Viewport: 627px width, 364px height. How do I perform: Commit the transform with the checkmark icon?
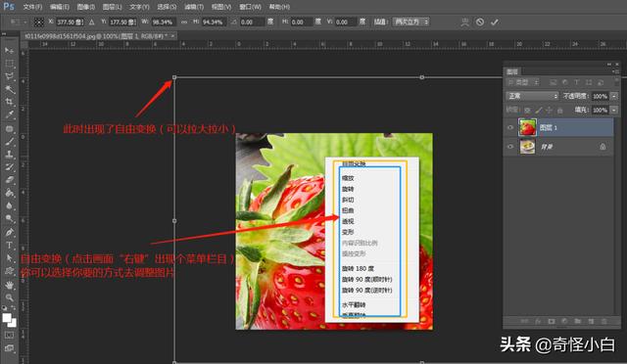pyautogui.click(x=494, y=22)
